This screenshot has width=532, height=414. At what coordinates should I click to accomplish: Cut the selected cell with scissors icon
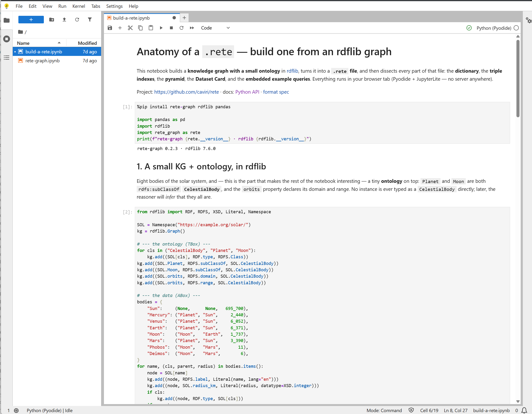coord(130,28)
